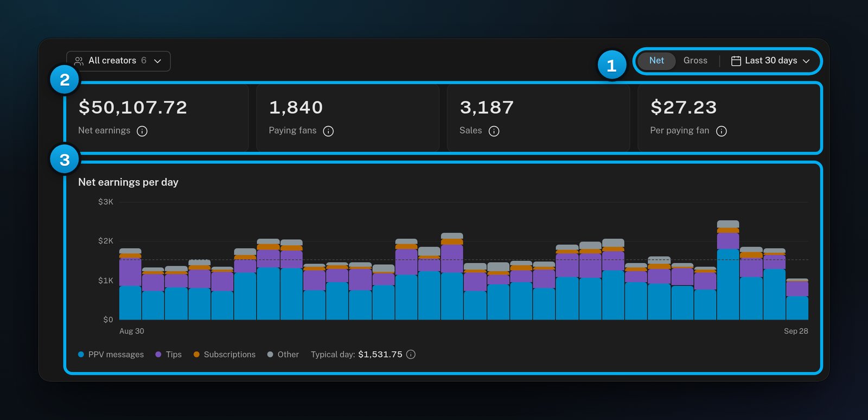Click the Sep 28 axis label
Screen dimensions: 868x420
coord(796,331)
